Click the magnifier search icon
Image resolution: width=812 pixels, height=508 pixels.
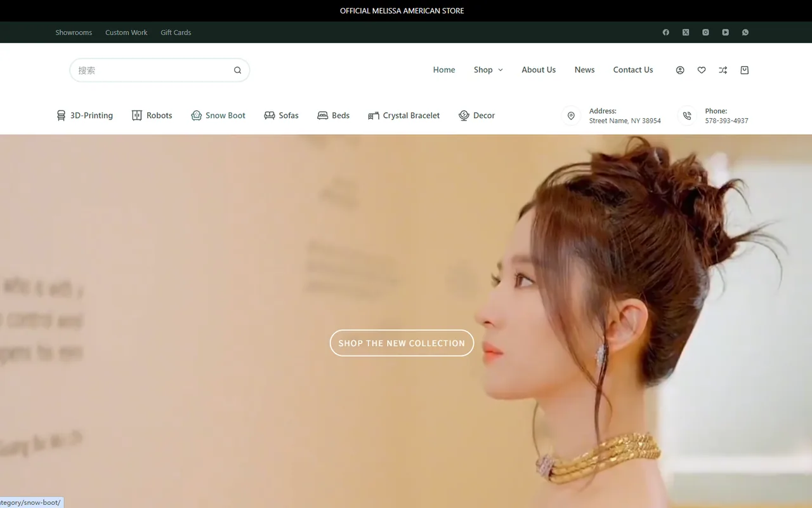click(x=237, y=70)
